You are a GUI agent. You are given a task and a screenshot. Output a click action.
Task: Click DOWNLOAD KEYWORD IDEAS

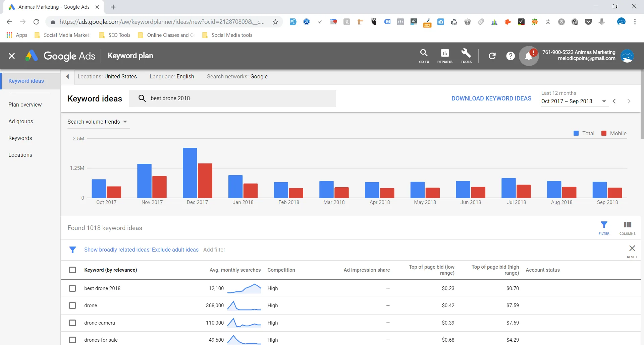[x=491, y=98]
